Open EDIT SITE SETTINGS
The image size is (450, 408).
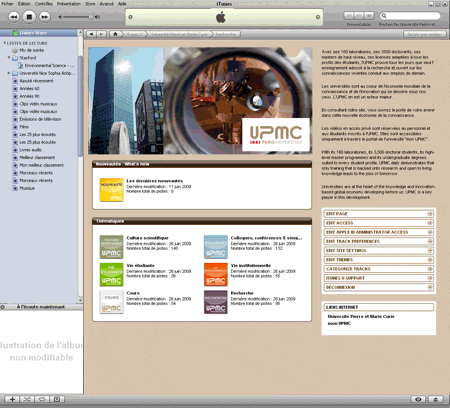pos(379,250)
